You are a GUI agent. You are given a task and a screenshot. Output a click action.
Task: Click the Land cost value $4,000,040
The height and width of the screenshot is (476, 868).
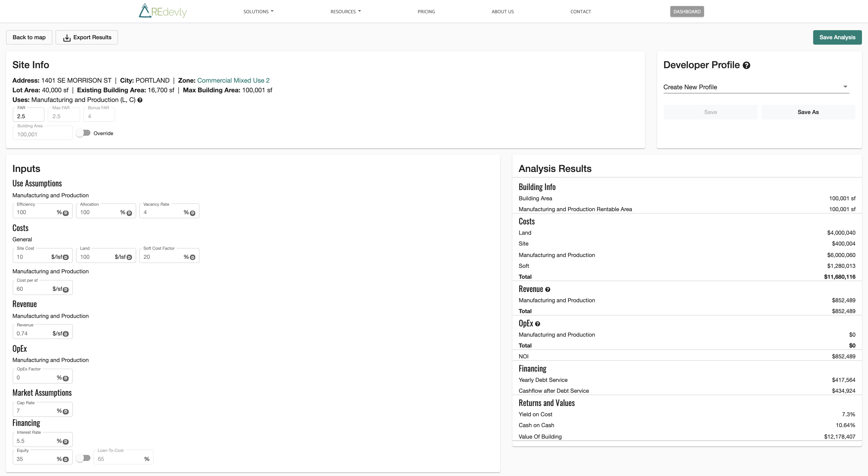coord(841,233)
